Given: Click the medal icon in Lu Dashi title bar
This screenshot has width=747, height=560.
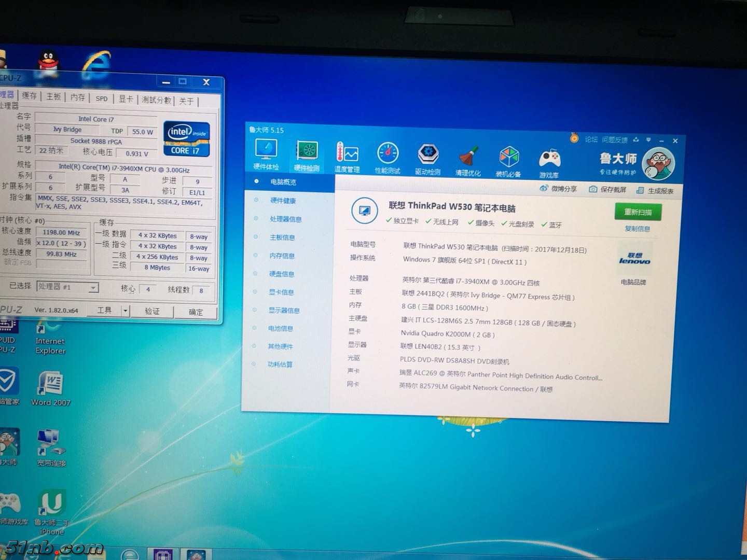Looking at the screenshot, I should point(574,138).
